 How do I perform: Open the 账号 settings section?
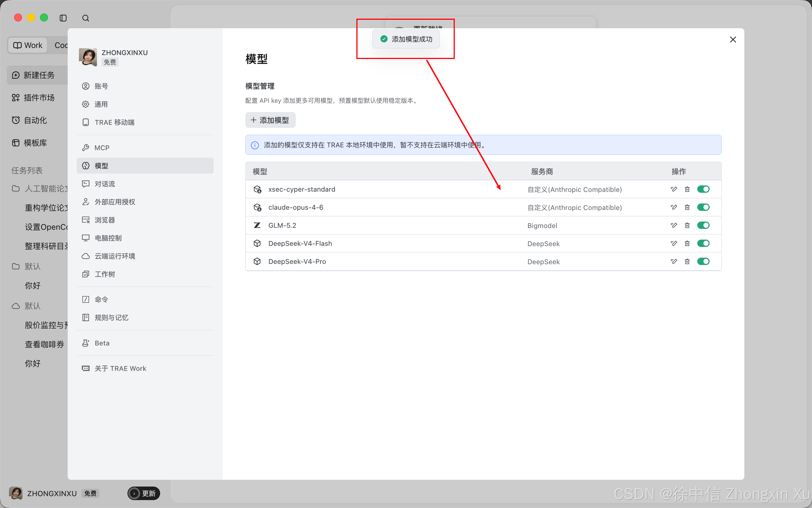pos(145,86)
